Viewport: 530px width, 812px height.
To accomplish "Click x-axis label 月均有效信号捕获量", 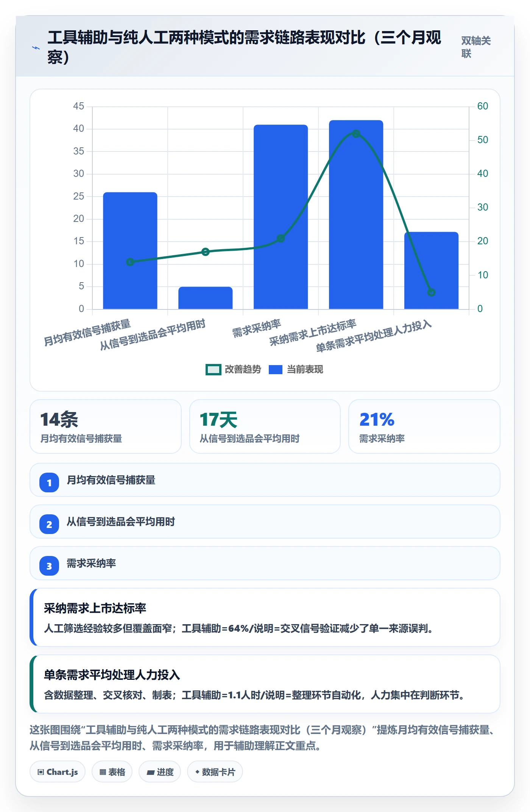I will pos(87,332).
